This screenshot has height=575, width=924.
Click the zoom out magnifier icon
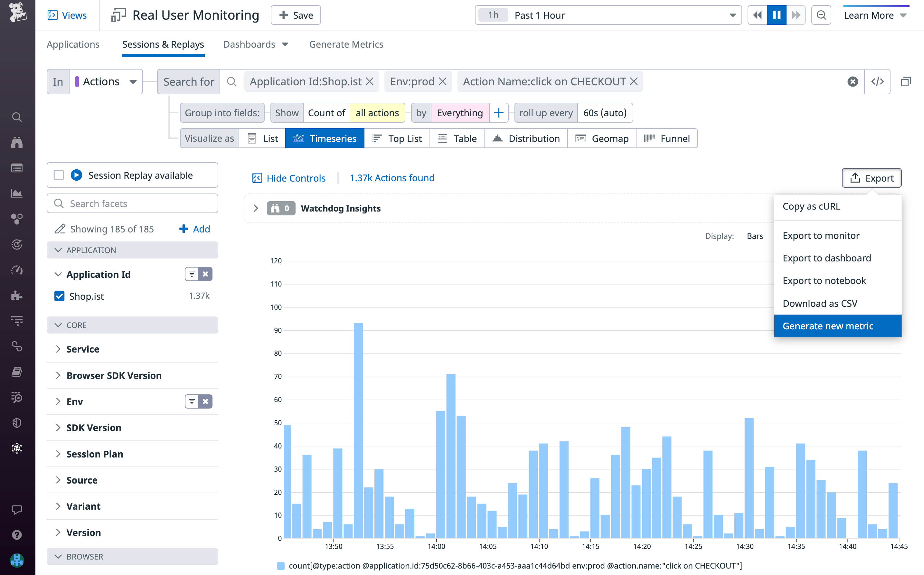coord(821,15)
